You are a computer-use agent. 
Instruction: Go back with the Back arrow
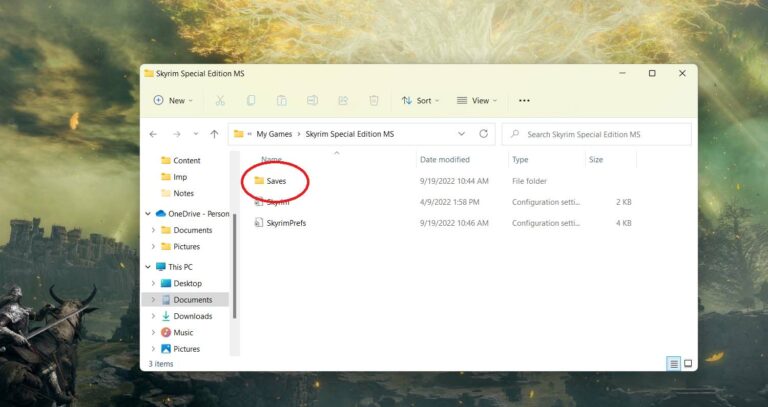click(153, 134)
